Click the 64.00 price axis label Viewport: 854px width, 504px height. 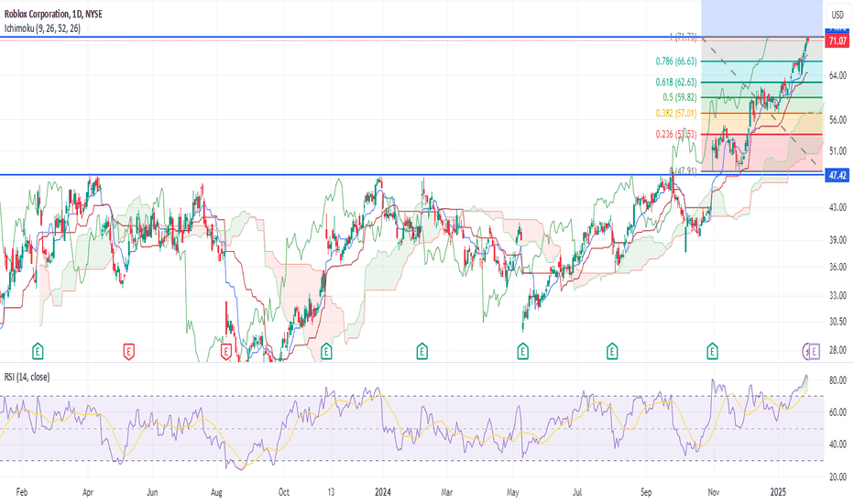pyautogui.click(x=838, y=75)
